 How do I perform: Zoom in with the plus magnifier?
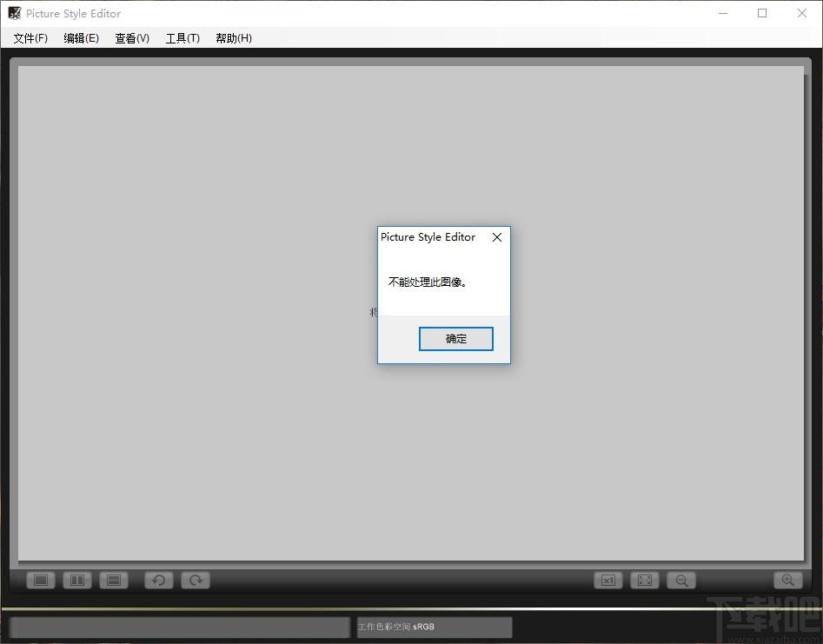788,580
